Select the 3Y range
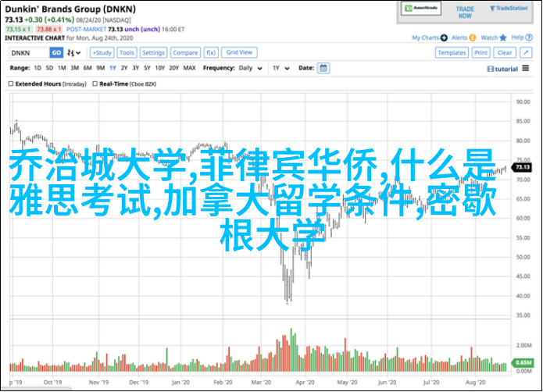This screenshot has width=543, height=392. 135,68
